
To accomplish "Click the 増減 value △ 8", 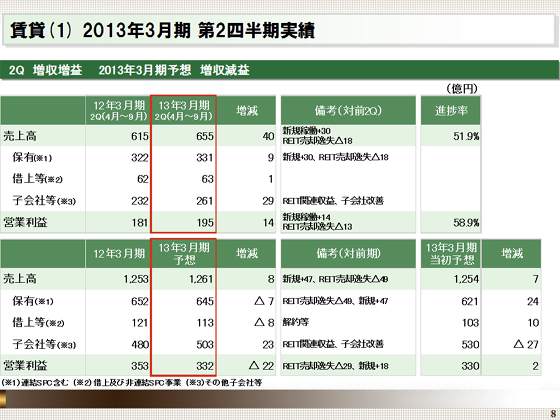I will coord(264,323).
